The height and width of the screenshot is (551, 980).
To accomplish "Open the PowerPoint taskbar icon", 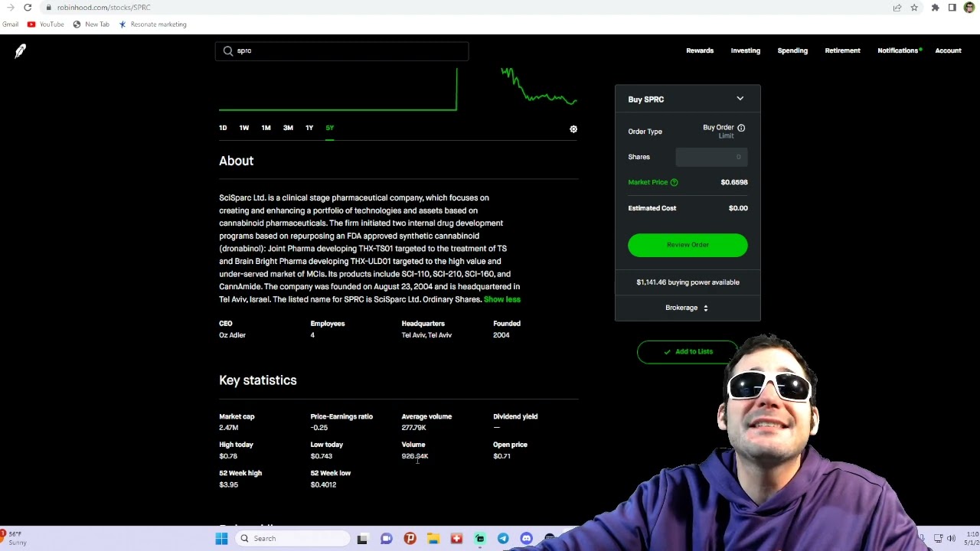I will tap(410, 539).
